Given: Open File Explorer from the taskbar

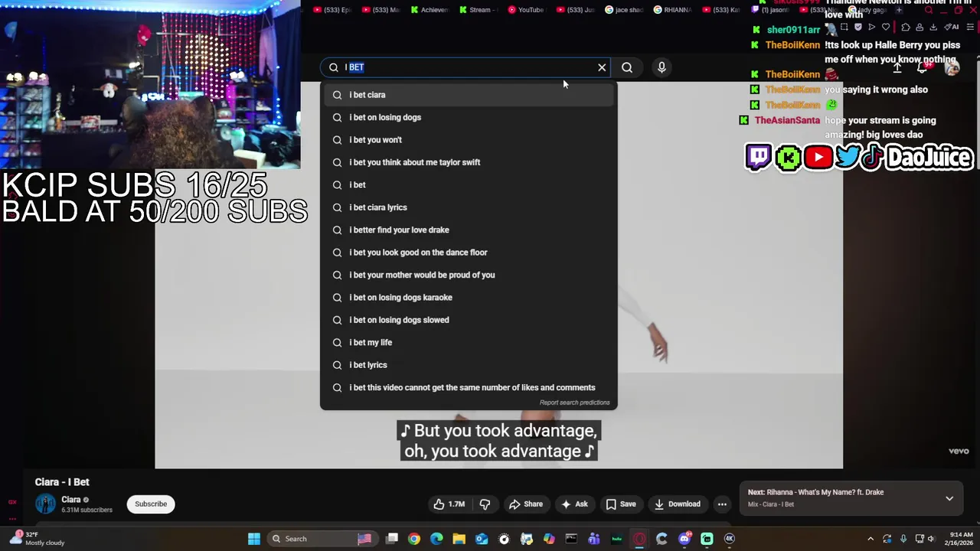Looking at the screenshot, I should [459, 539].
